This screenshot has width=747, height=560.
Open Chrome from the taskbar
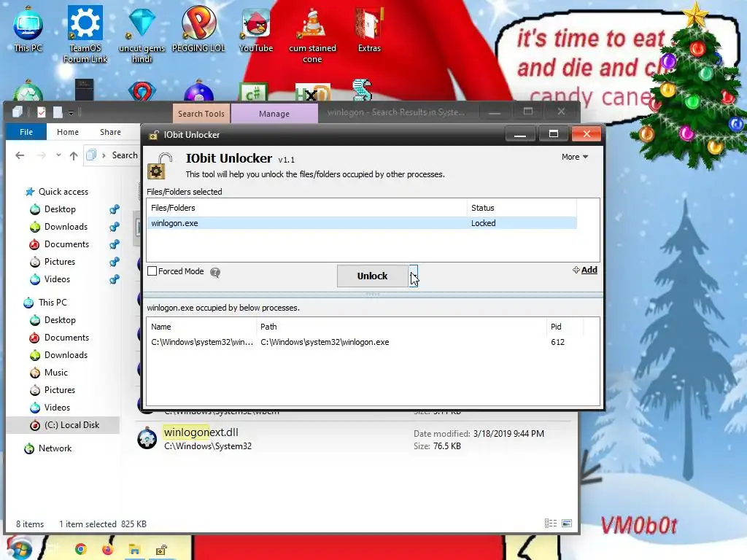(x=81, y=549)
